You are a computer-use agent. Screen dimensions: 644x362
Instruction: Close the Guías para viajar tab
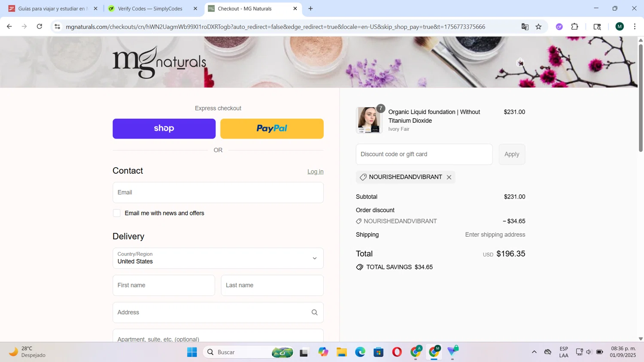tap(95, 9)
